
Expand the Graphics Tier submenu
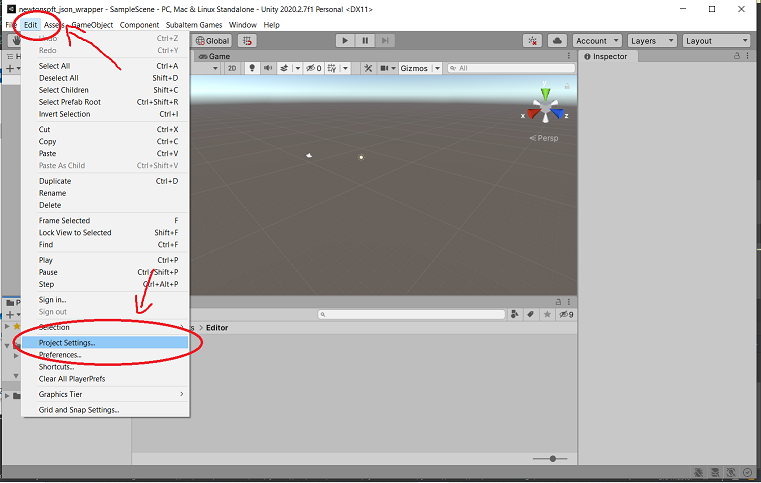click(105, 394)
